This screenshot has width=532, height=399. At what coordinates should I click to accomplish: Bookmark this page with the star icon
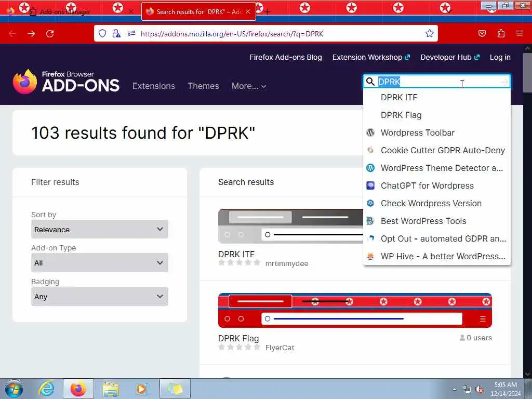click(430, 33)
